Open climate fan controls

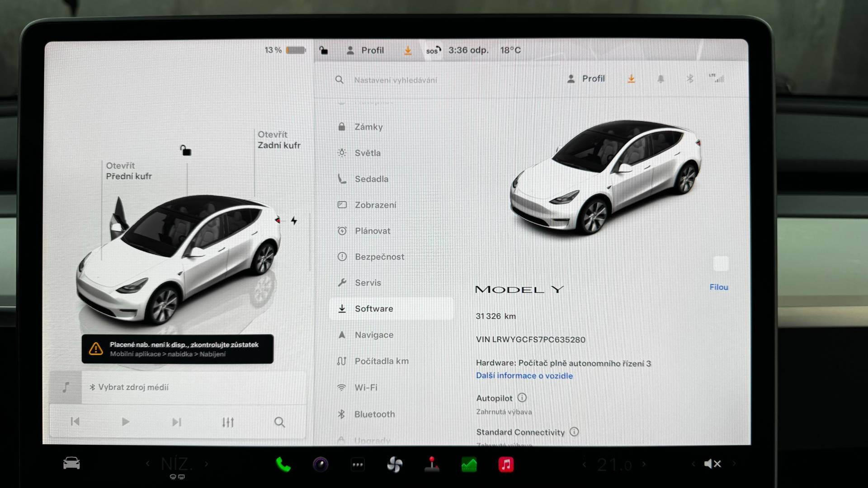(395, 465)
